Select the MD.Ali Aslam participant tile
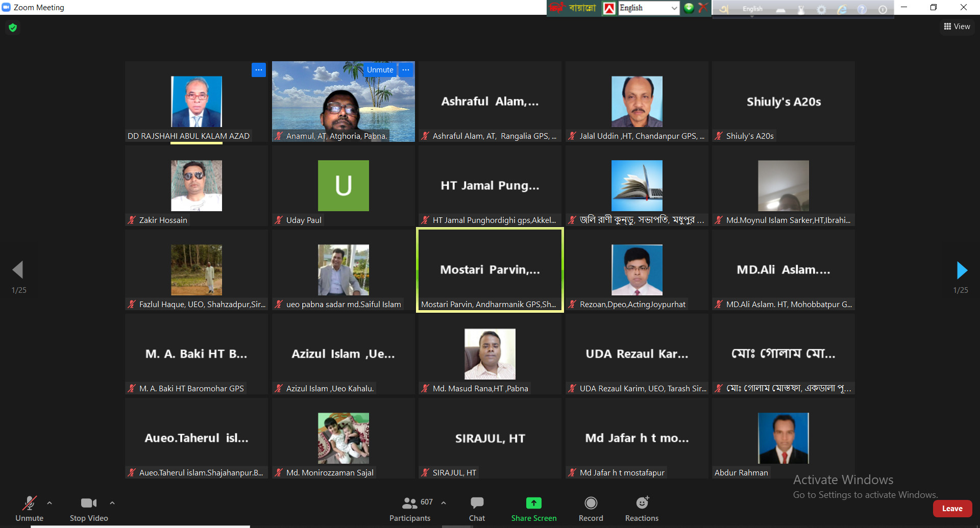 coord(783,270)
